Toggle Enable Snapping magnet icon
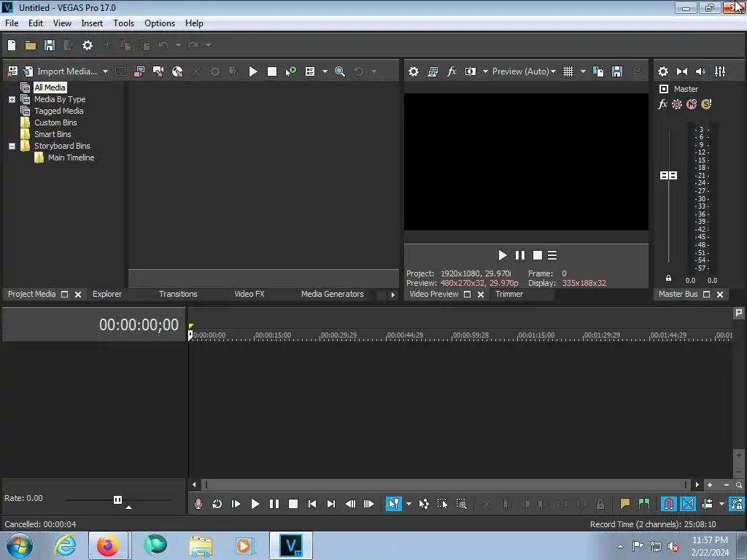Screen dimensions: 747x560 [669, 504]
